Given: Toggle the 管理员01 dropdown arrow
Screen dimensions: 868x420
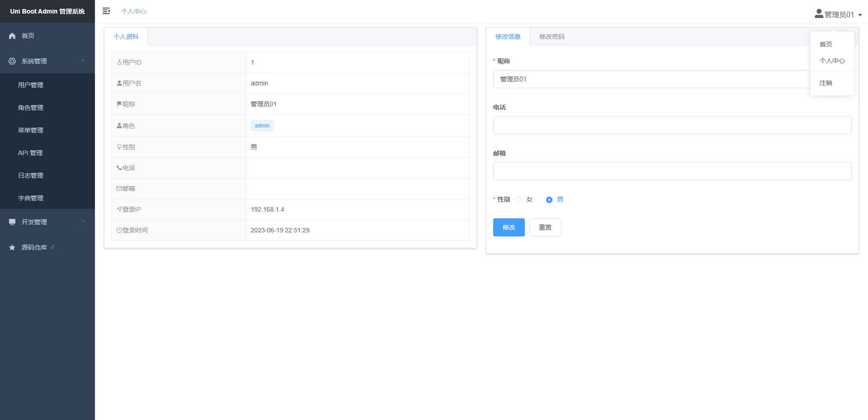Looking at the screenshot, I should pos(860,15).
